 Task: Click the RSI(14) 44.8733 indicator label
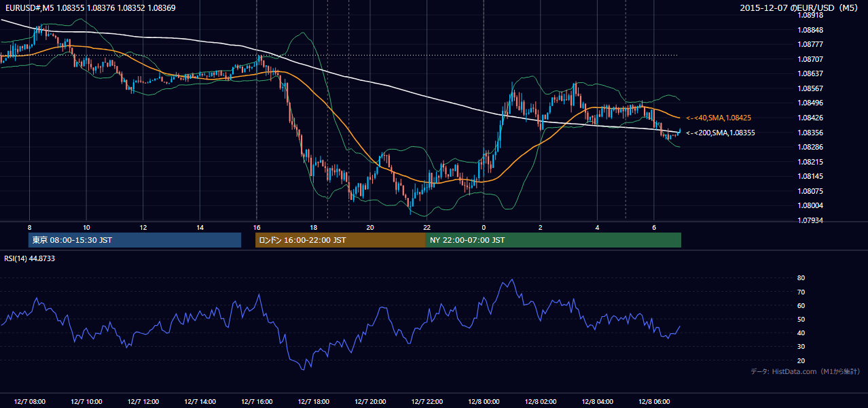tap(30, 258)
